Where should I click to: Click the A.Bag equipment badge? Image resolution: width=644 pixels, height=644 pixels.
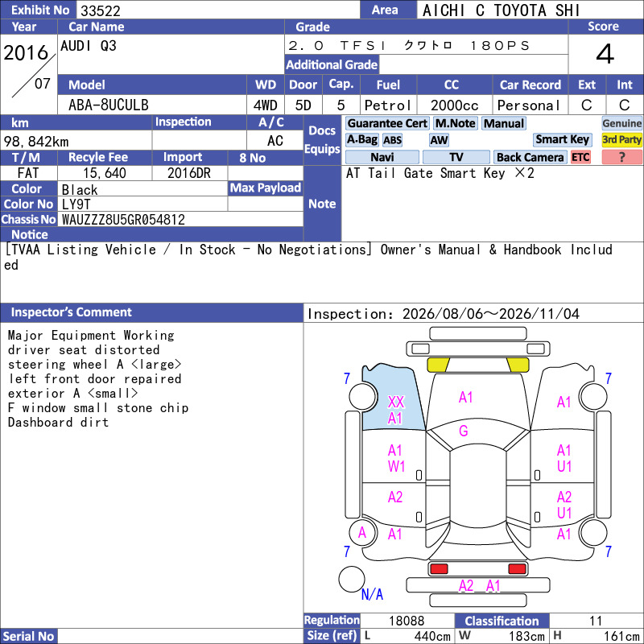(361, 139)
